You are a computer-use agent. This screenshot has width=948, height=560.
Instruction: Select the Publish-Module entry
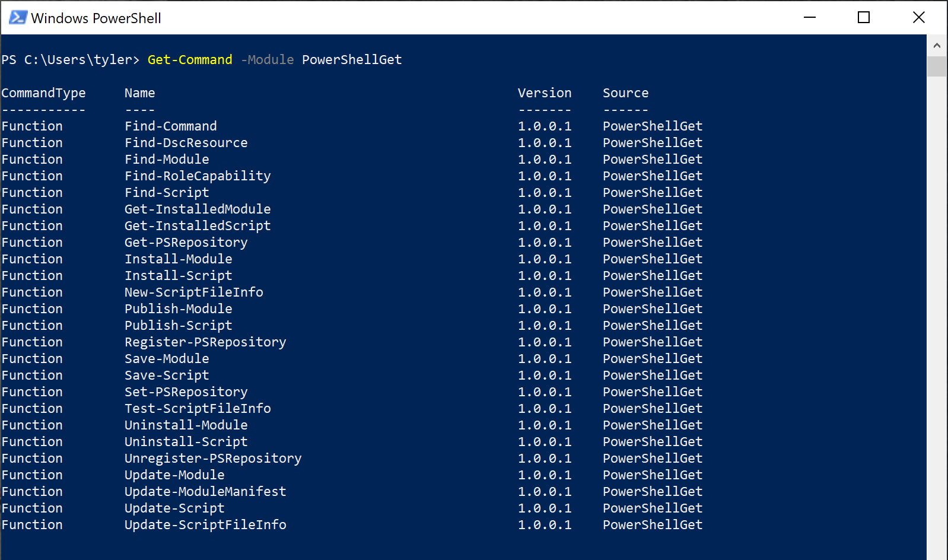179,309
